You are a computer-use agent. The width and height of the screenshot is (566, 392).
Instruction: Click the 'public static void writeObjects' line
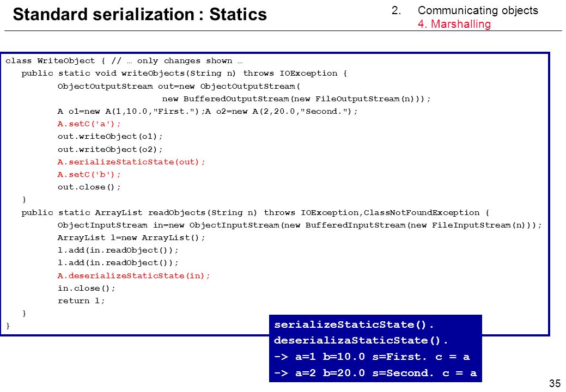[184, 73]
